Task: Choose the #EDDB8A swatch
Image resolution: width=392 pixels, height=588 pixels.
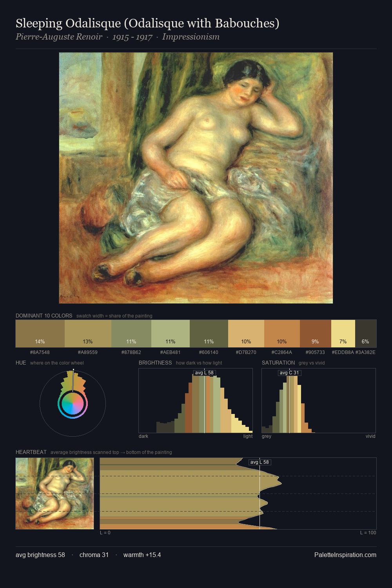Action: (x=343, y=334)
